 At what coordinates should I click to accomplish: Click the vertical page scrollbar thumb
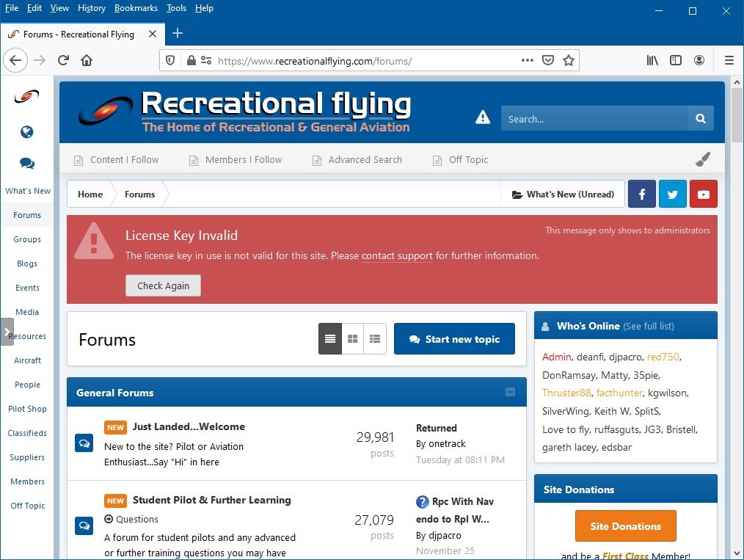coord(737,114)
